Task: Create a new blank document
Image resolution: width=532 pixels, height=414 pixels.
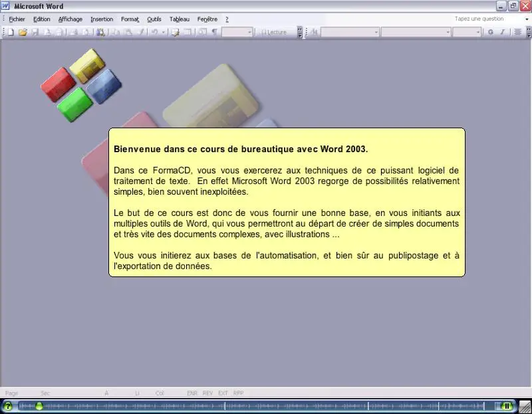Action: coord(11,32)
